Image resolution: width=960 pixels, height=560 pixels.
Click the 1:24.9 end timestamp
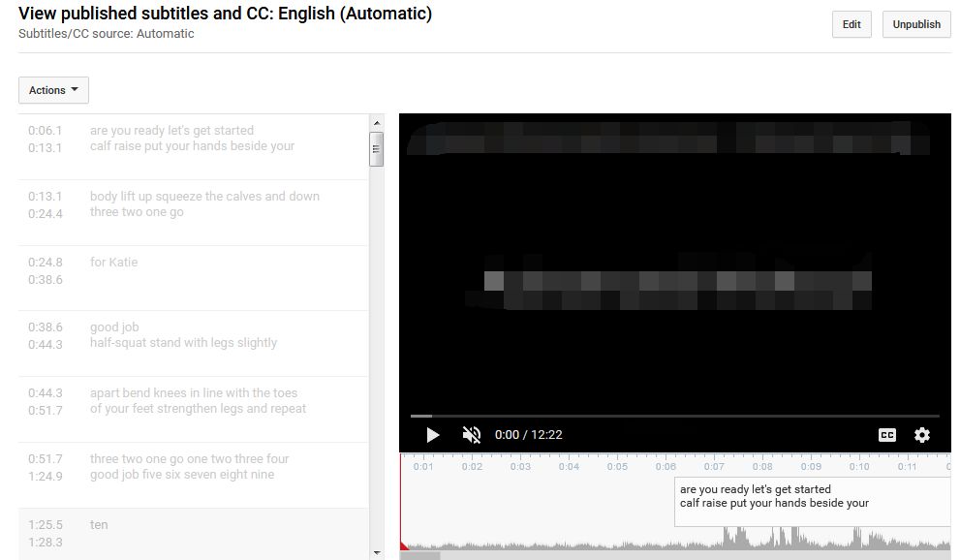click(x=46, y=476)
